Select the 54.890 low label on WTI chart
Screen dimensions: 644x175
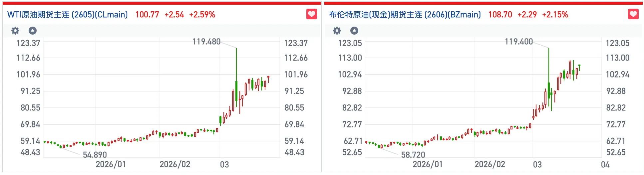tap(95, 155)
